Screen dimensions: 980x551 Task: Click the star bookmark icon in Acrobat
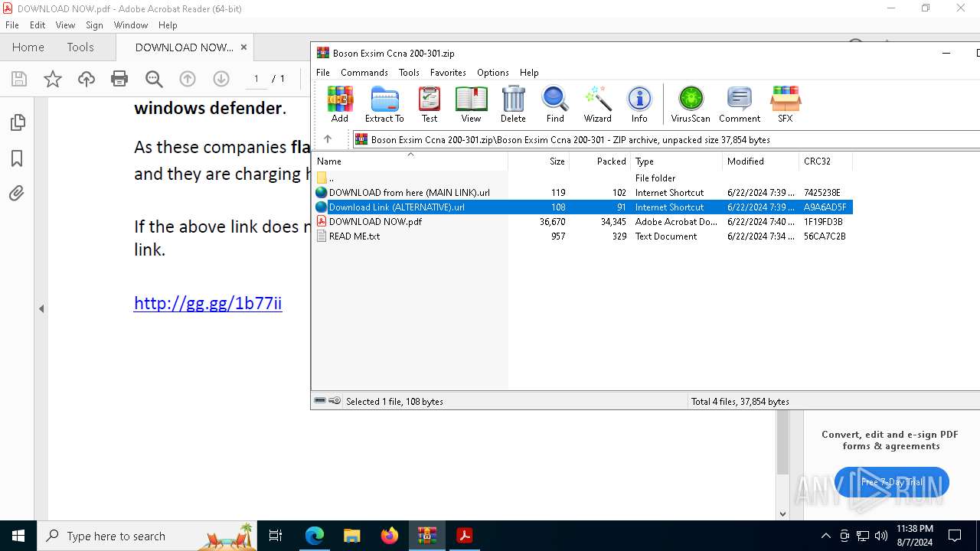53,79
